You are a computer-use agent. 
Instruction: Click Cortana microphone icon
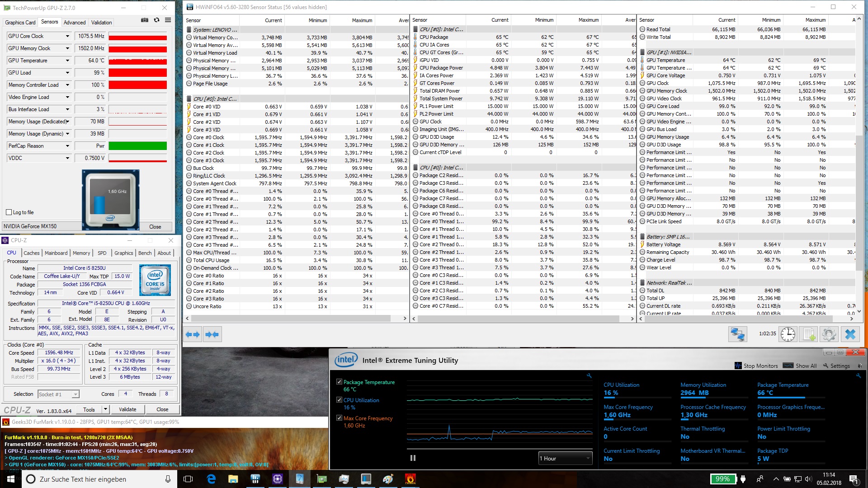click(168, 479)
